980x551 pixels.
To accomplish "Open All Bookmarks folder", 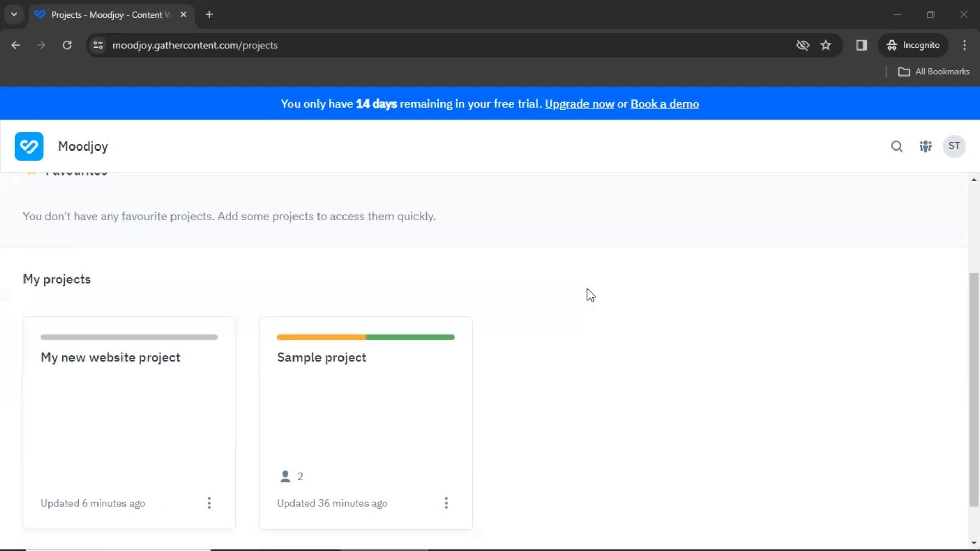I will point(934,72).
